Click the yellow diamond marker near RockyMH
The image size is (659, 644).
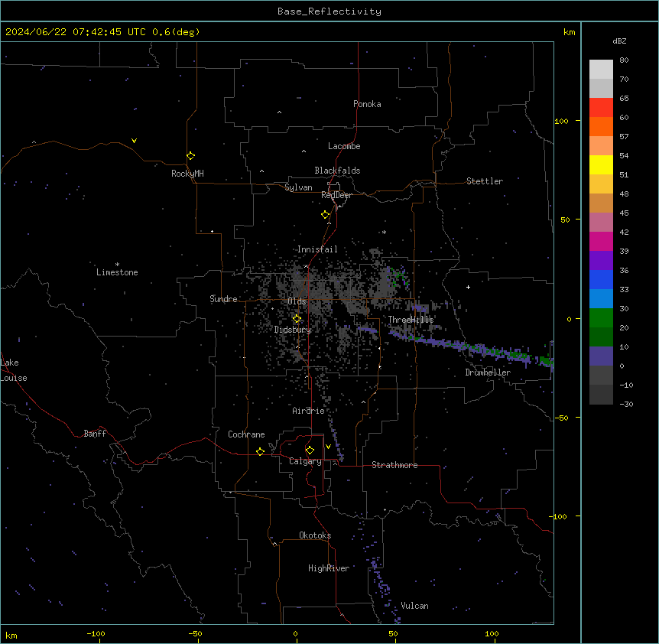[190, 156]
